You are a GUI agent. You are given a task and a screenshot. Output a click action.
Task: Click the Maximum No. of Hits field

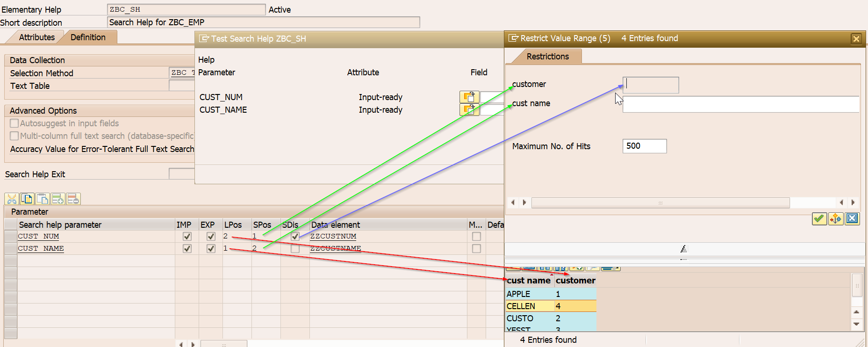[x=645, y=146]
